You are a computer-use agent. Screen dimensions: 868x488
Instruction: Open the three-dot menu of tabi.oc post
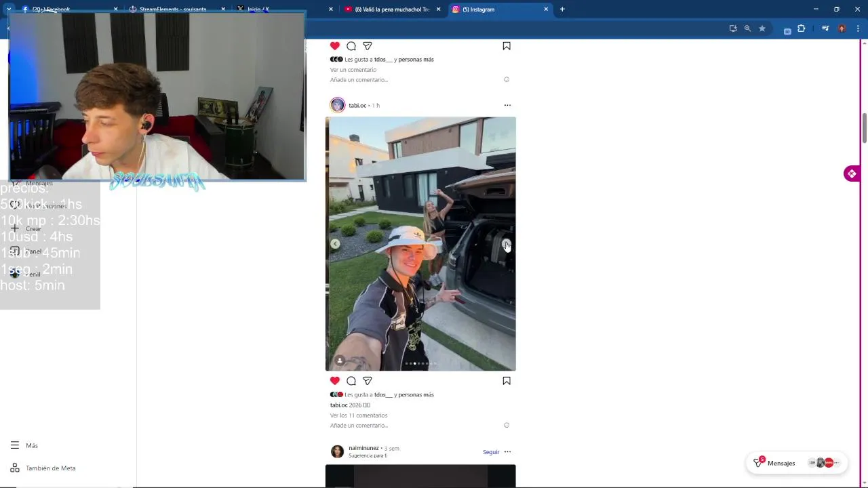(507, 105)
